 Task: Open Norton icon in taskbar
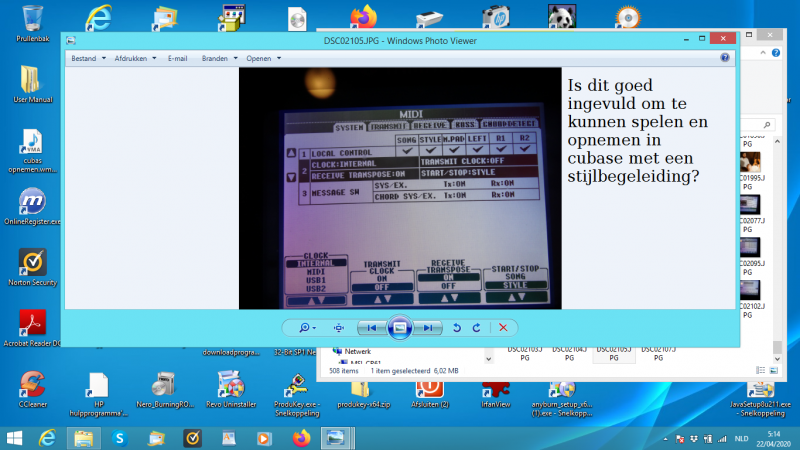[192, 438]
